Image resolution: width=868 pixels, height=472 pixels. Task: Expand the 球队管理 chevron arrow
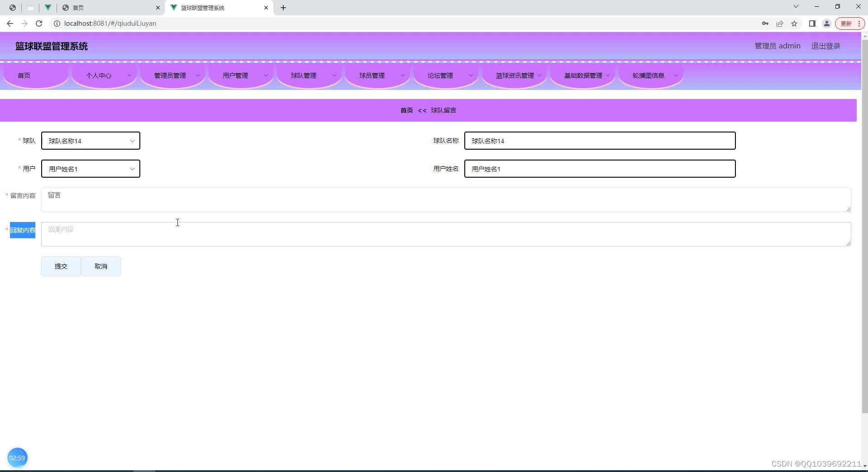coord(334,76)
